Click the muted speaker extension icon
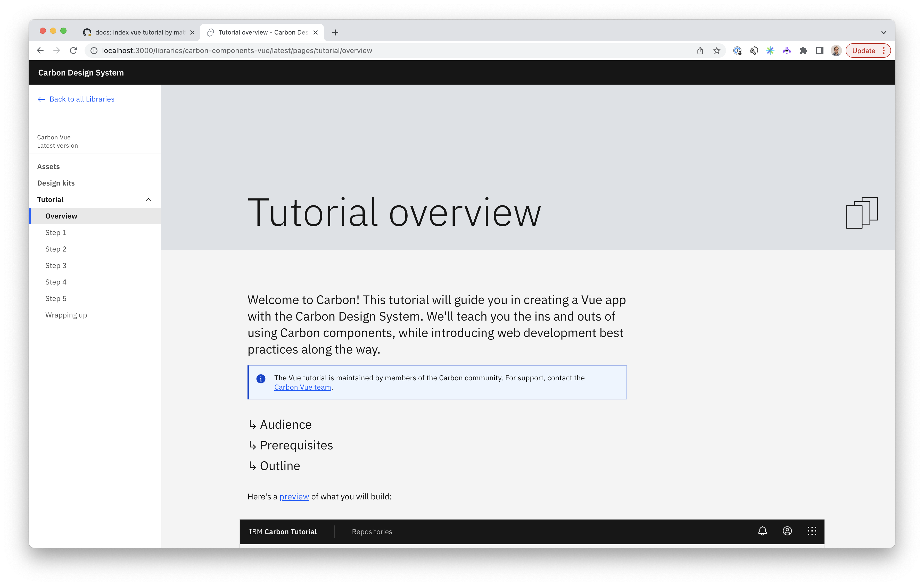Viewport: 924px width, 586px height. tap(754, 51)
